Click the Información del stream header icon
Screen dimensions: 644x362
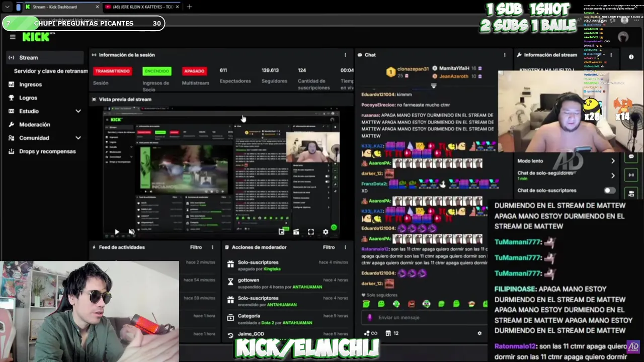(518, 55)
